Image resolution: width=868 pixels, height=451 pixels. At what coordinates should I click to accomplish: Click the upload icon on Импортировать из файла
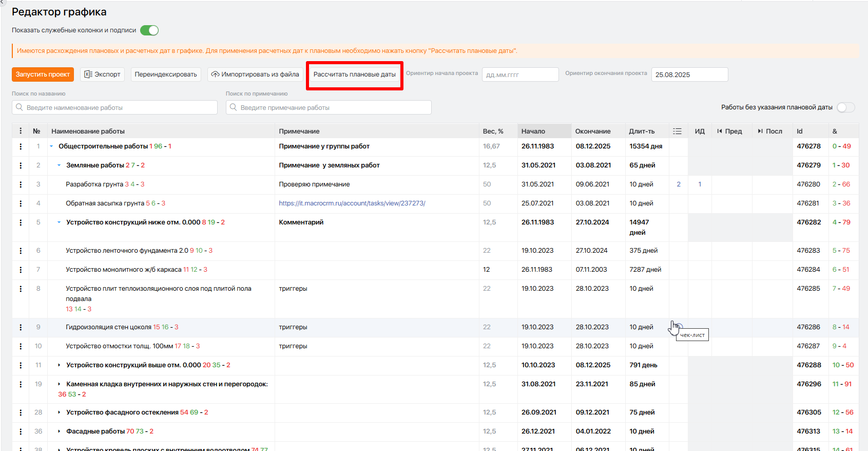pyautogui.click(x=216, y=74)
